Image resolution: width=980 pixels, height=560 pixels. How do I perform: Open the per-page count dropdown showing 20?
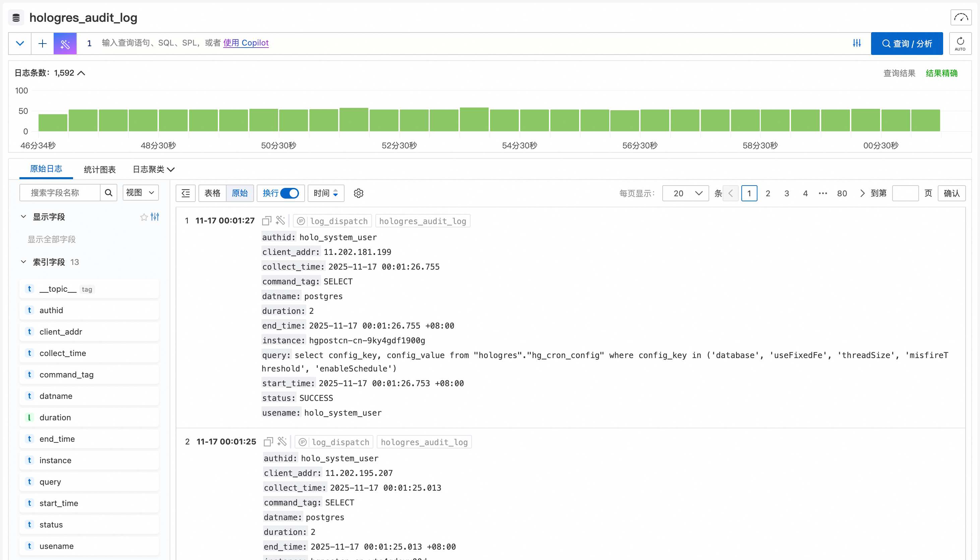click(685, 193)
